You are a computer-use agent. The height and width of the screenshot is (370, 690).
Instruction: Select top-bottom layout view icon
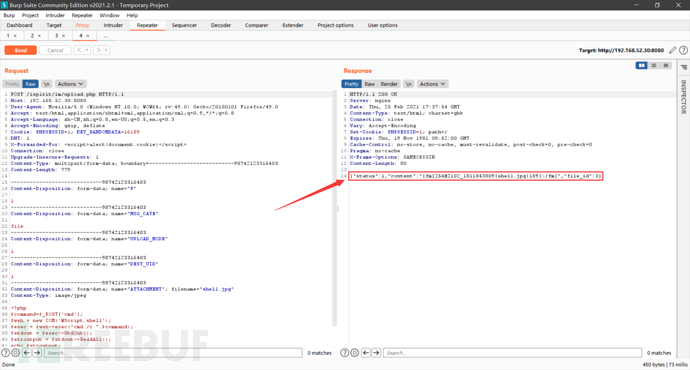click(654, 66)
